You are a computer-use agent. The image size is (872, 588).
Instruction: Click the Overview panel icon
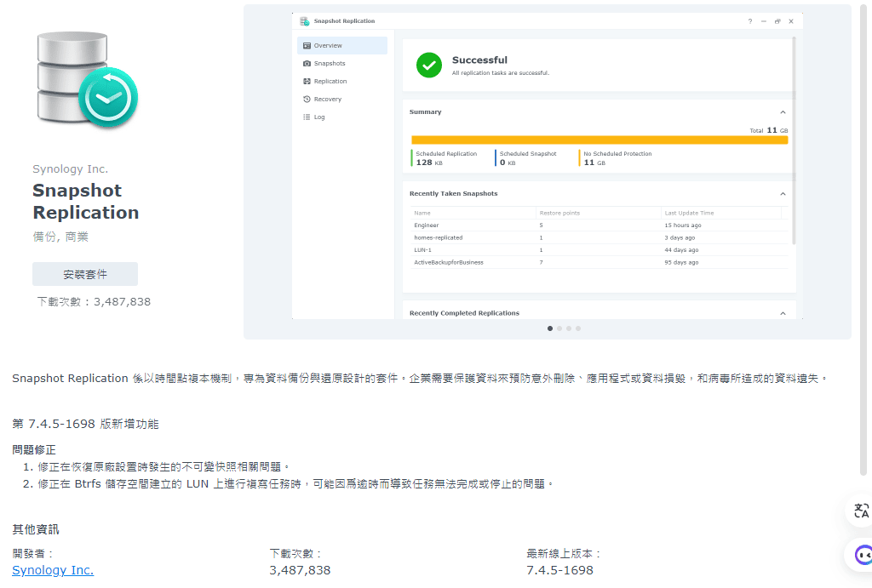pos(307,46)
